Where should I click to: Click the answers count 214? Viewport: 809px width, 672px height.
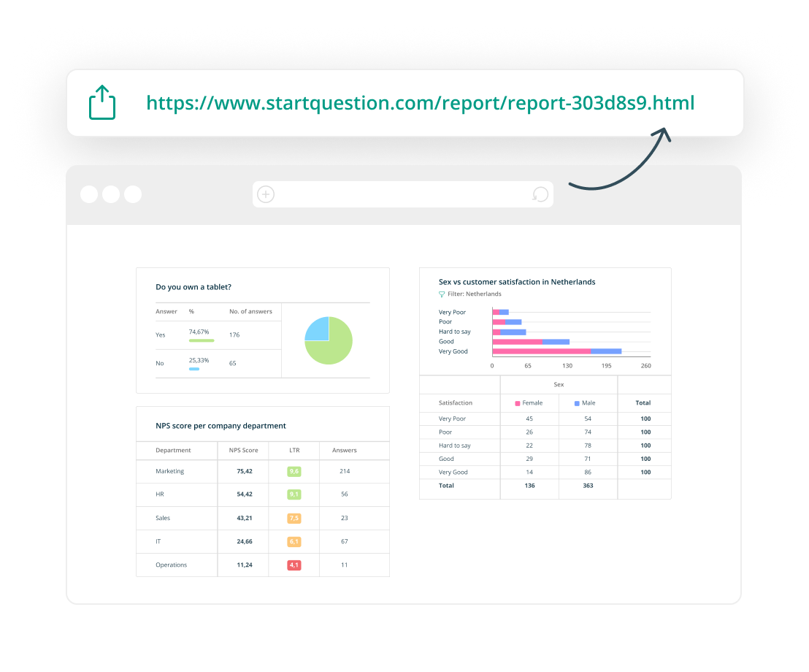point(345,471)
